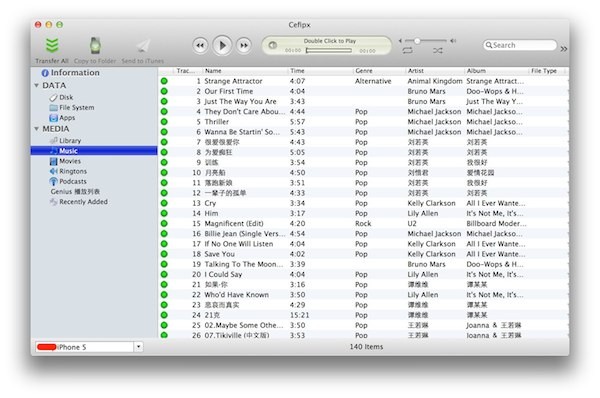Click the Send to iTunes icon
Viewport: 600px width, 398px height.
pos(143,46)
